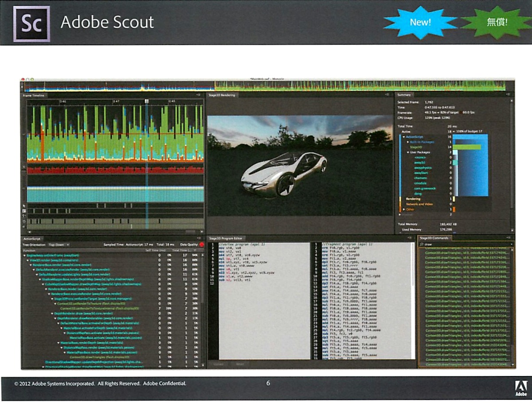Select the Frame Timeline tab
This screenshot has height=403, width=532.
click(34, 95)
